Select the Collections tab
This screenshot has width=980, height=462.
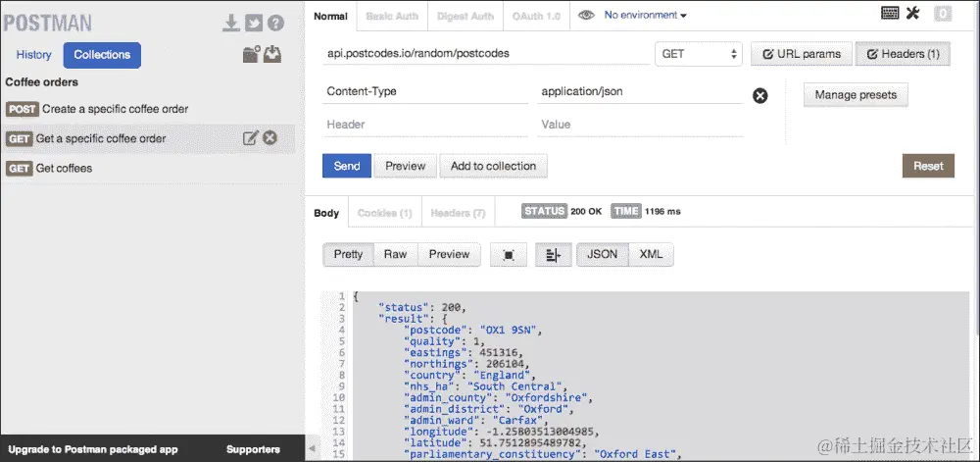click(x=102, y=54)
